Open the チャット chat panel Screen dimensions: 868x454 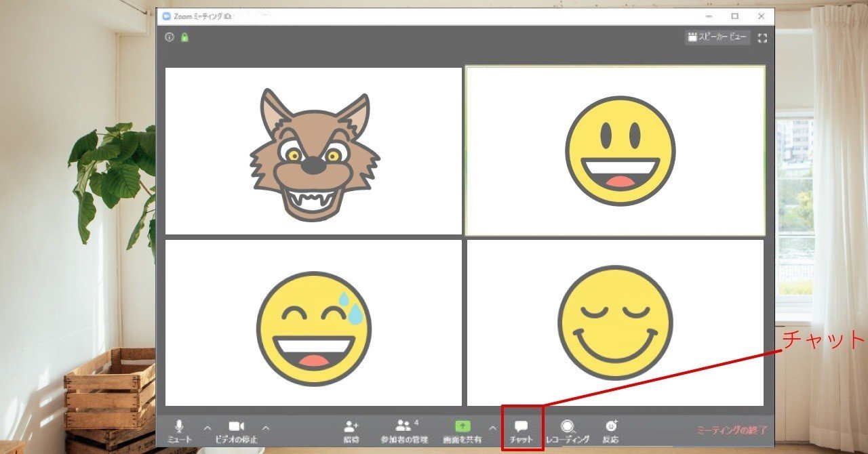521,431
